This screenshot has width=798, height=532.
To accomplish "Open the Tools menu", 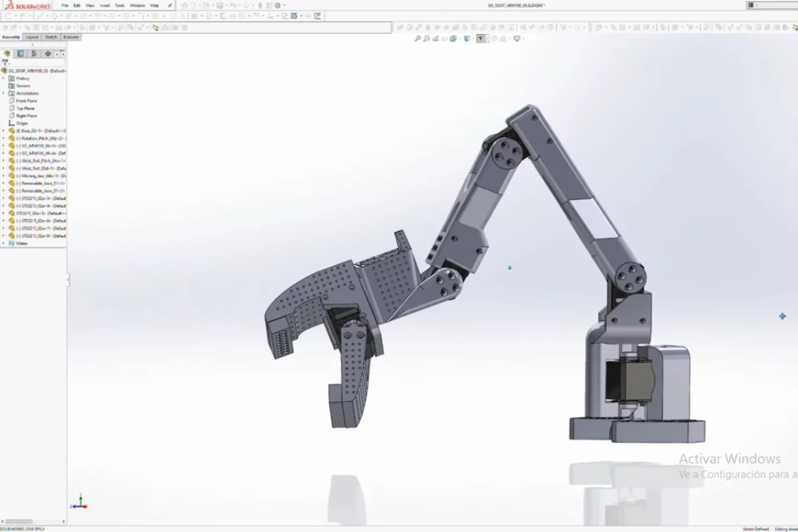I will pyautogui.click(x=120, y=5).
